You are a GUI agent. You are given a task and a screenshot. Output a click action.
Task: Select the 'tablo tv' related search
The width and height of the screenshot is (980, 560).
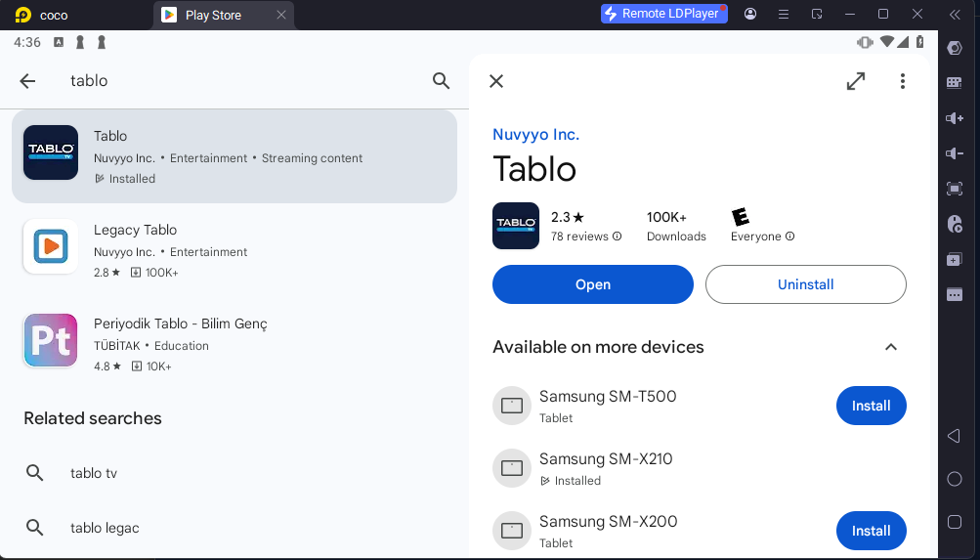pyautogui.click(x=94, y=473)
